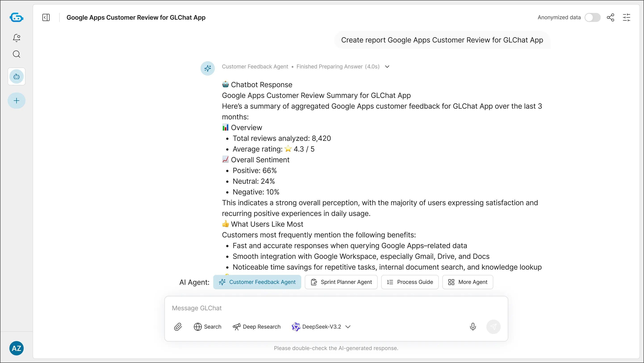Screen dimensions: 644x363
Task: Open the Process Guide agent
Action: pyautogui.click(x=410, y=282)
